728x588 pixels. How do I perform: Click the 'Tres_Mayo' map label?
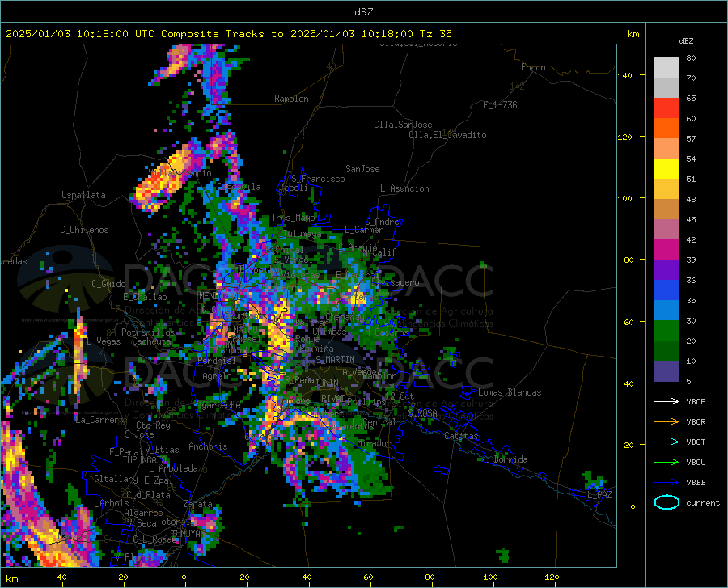pos(293,218)
